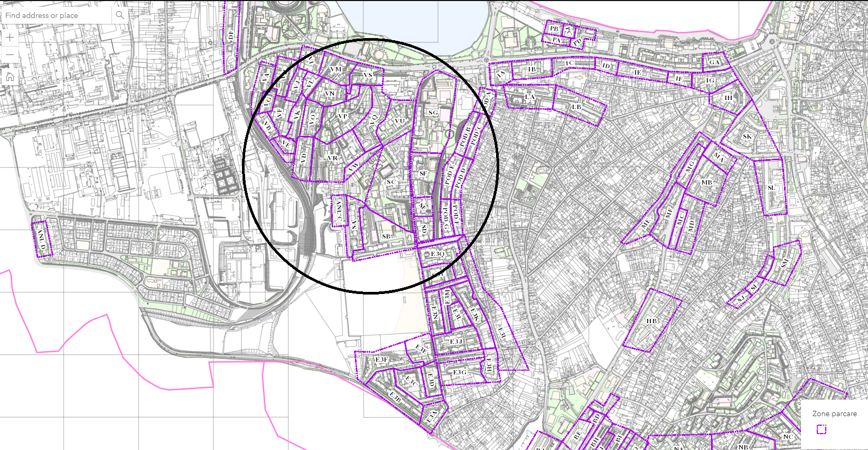
Task: Zoom in with the plus button
Action: click(10, 38)
